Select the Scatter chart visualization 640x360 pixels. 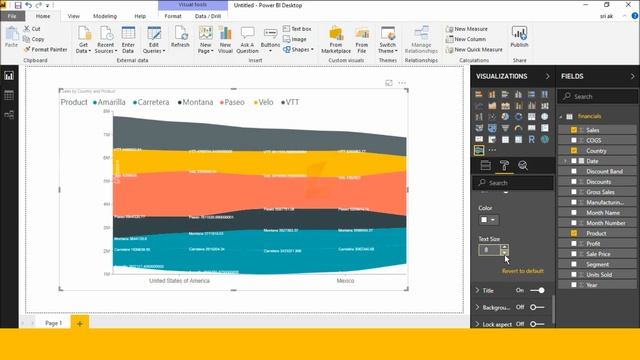(492, 117)
